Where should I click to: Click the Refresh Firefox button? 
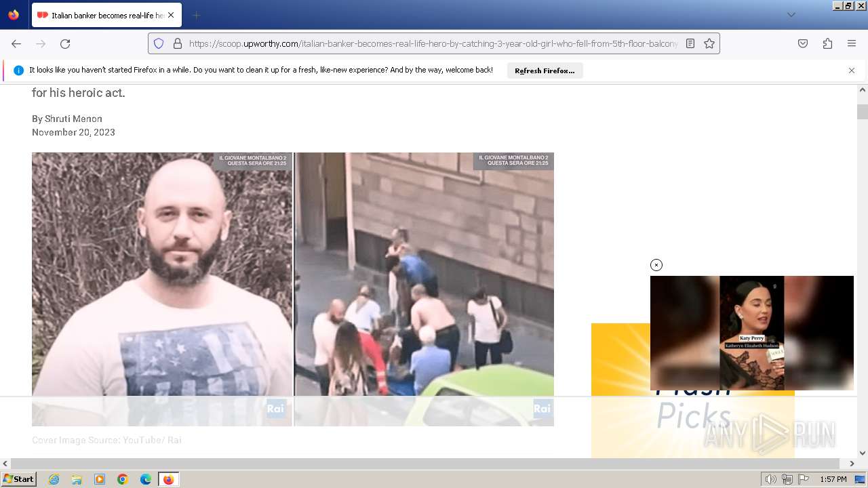point(545,70)
